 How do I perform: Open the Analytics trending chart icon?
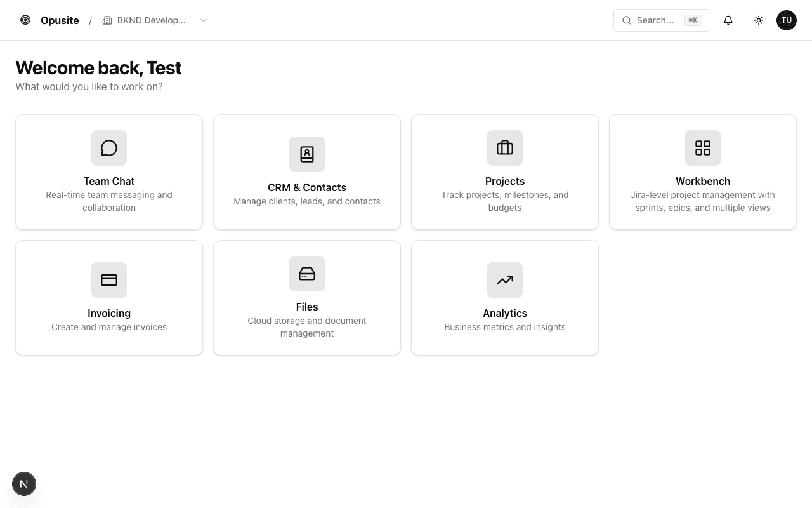point(505,280)
